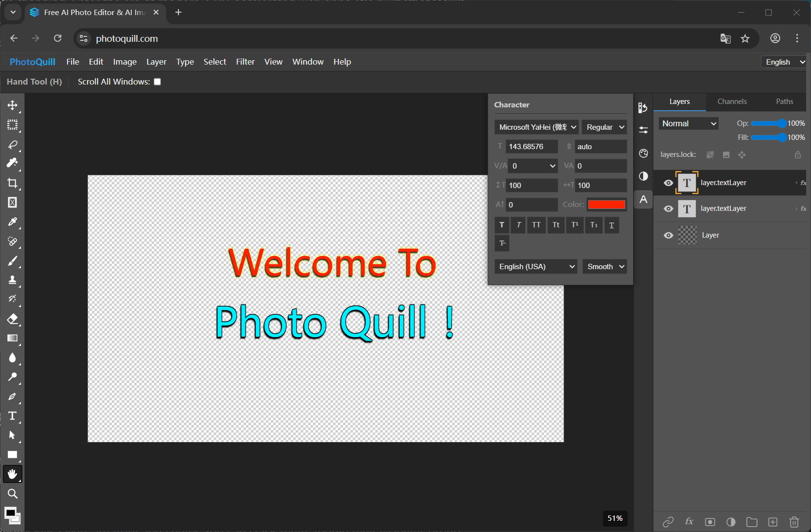Open the English (USA) language dropdown
This screenshot has width=811, height=532.
536,267
